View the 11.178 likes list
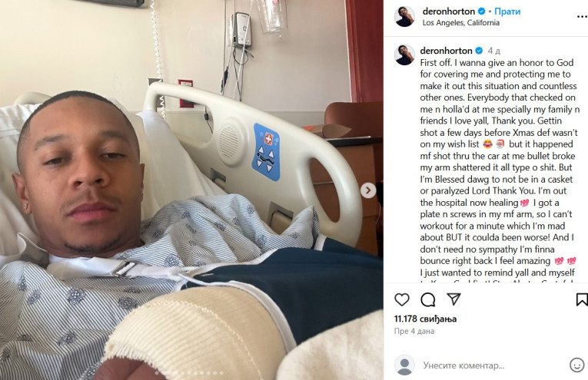The height and width of the screenshot is (380, 588). (425, 319)
